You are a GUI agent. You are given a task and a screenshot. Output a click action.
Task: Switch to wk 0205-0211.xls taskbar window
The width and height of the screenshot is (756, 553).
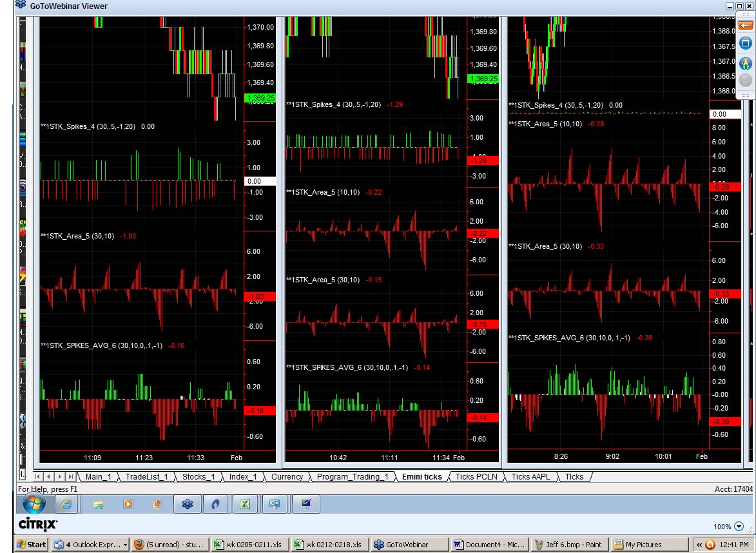pos(250,545)
